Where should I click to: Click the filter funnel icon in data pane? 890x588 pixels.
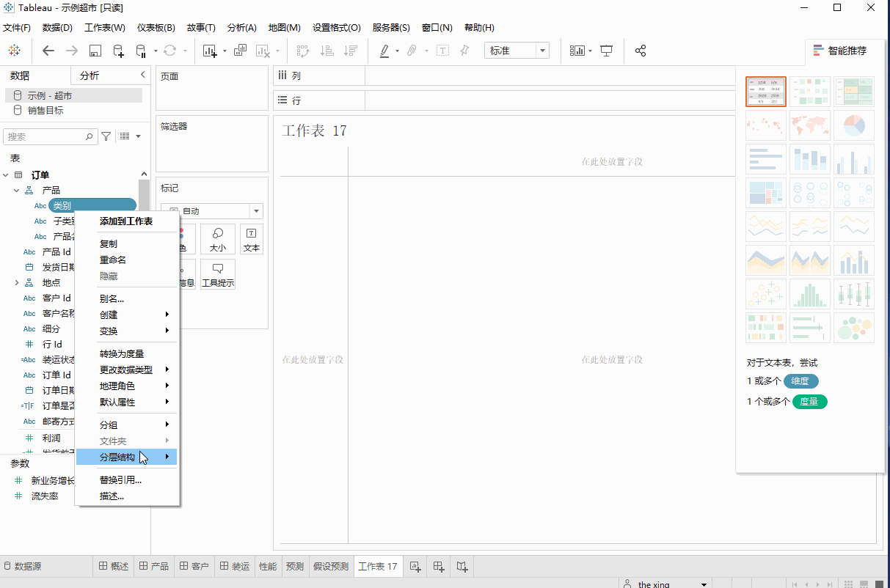pos(106,136)
